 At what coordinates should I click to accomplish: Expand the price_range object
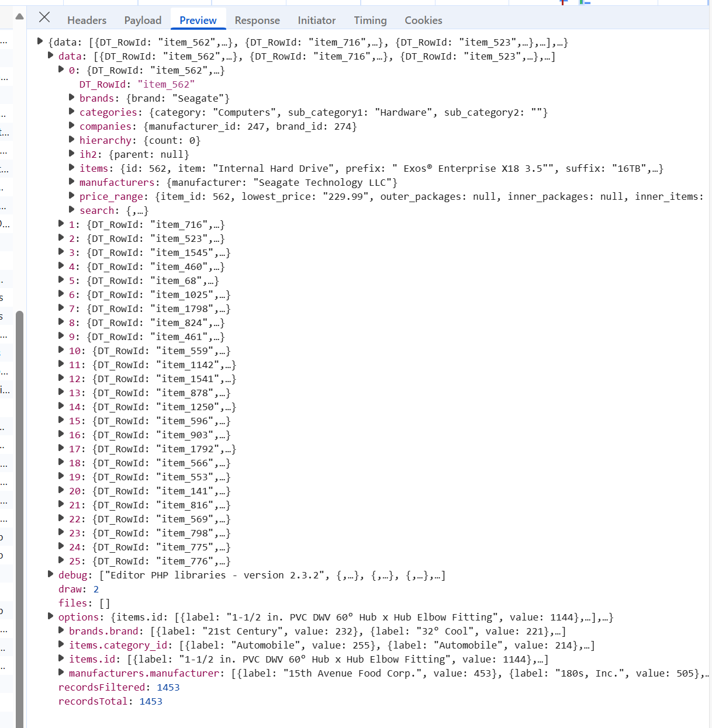tap(71, 195)
